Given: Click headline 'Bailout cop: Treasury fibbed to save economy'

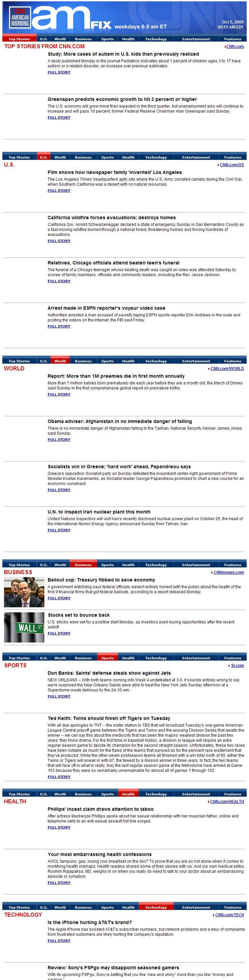Looking at the screenshot, I should [101, 580].
